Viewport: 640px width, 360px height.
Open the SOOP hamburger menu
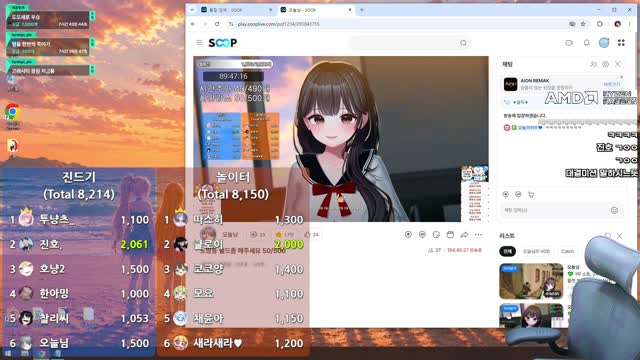click(x=199, y=42)
